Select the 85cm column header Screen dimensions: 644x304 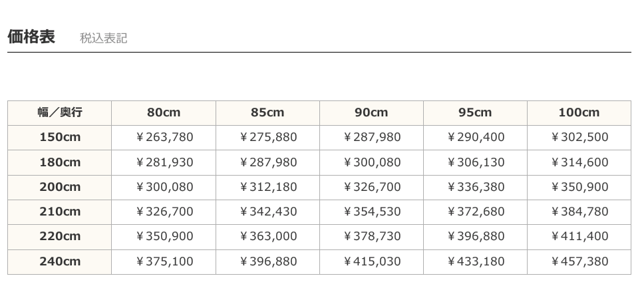[267, 112]
